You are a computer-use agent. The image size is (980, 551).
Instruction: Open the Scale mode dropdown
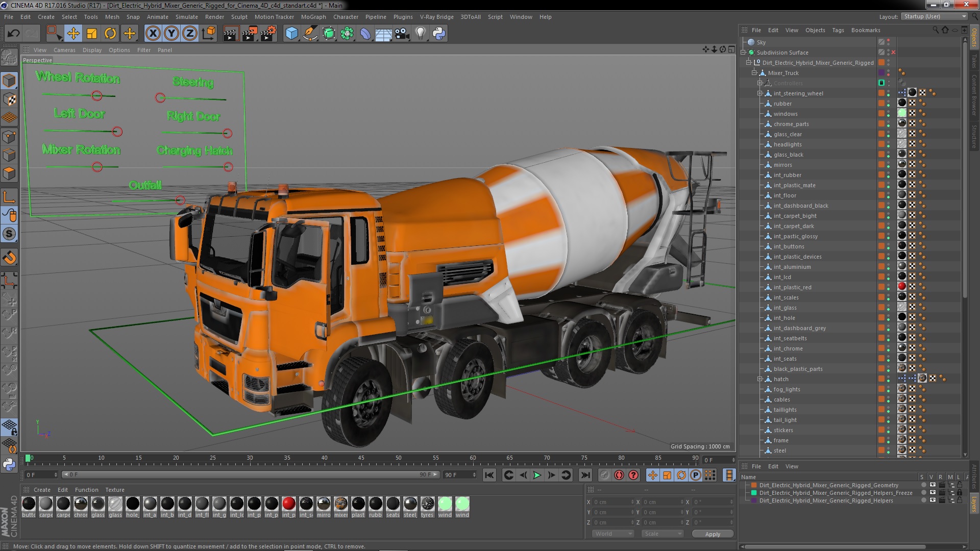click(662, 534)
